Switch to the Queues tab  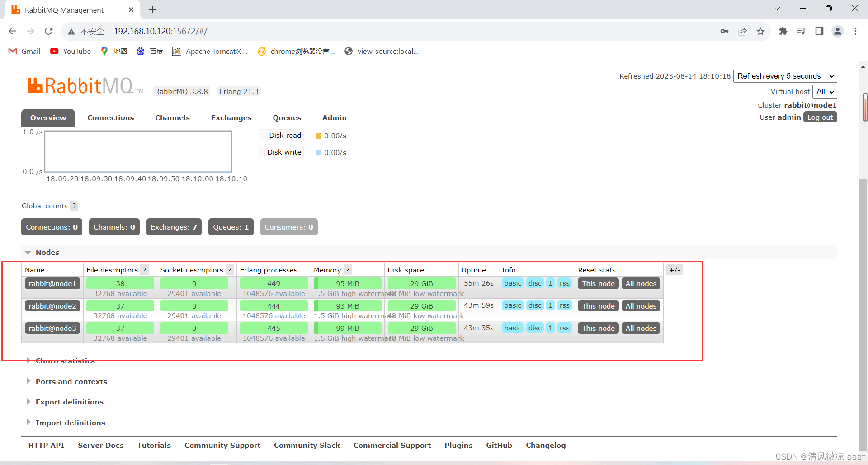(x=287, y=117)
